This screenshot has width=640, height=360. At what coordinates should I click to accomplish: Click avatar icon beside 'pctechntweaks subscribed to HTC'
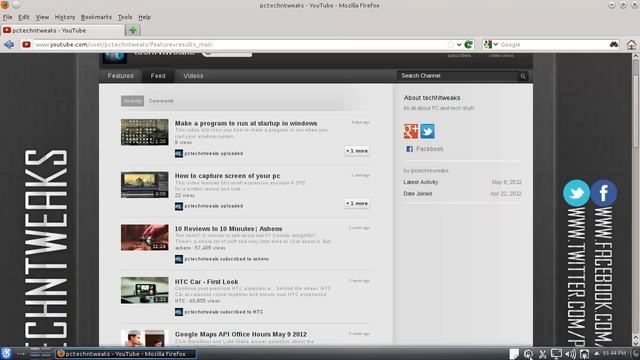click(179, 312)
